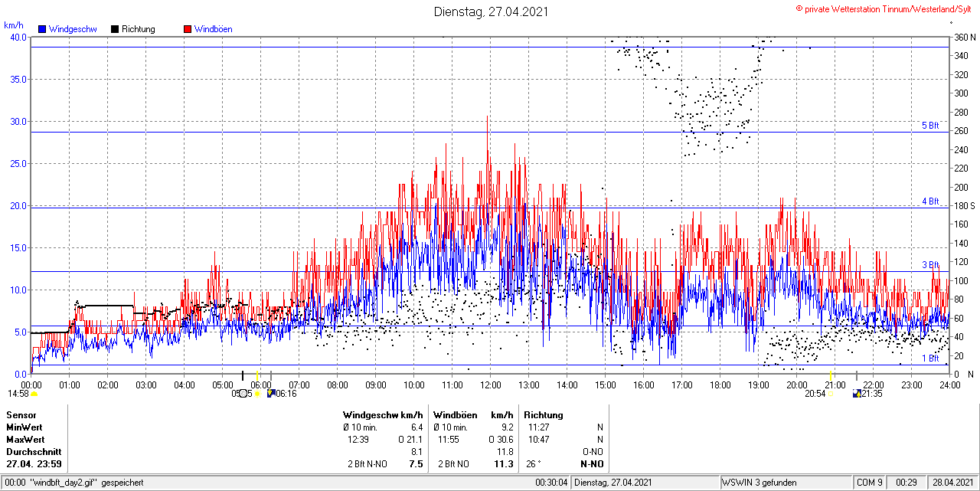Select the Richtung legend label at top
The height and width of the screenshot is (491, 980).
click(x=139, y=29)
